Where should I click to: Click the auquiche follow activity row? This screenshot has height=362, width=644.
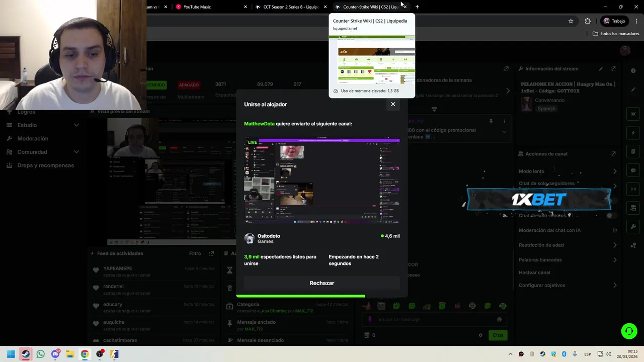coord(153,325)
